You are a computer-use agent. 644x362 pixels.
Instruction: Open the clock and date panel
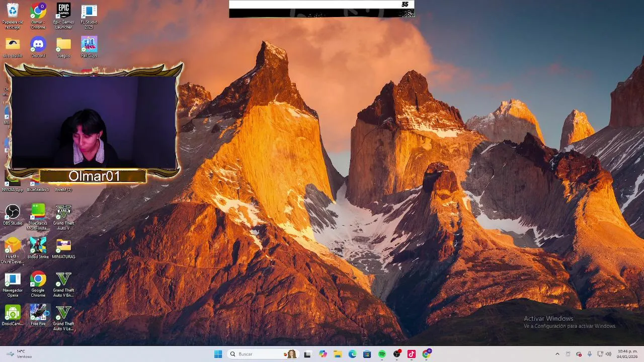pos(627,354)
